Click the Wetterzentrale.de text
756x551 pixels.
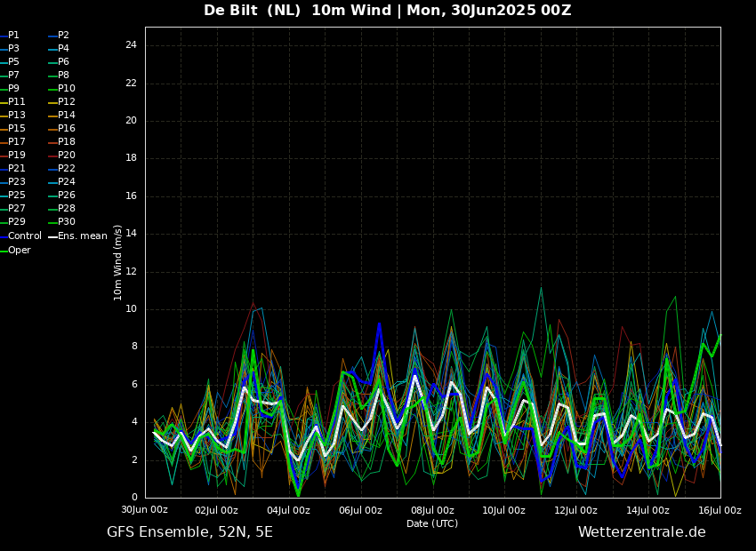(x=641, y=532)
